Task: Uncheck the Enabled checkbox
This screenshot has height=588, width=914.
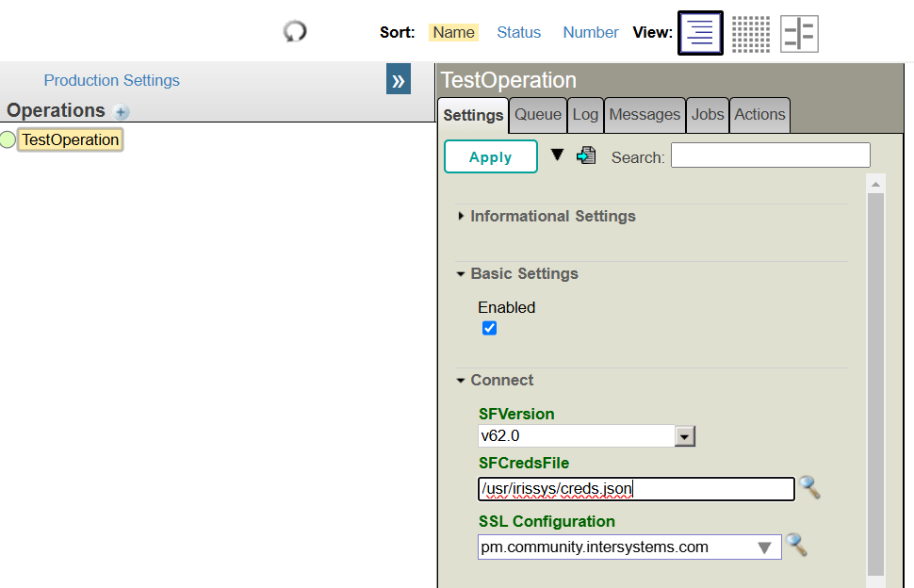Action: [x=490, y=328]
